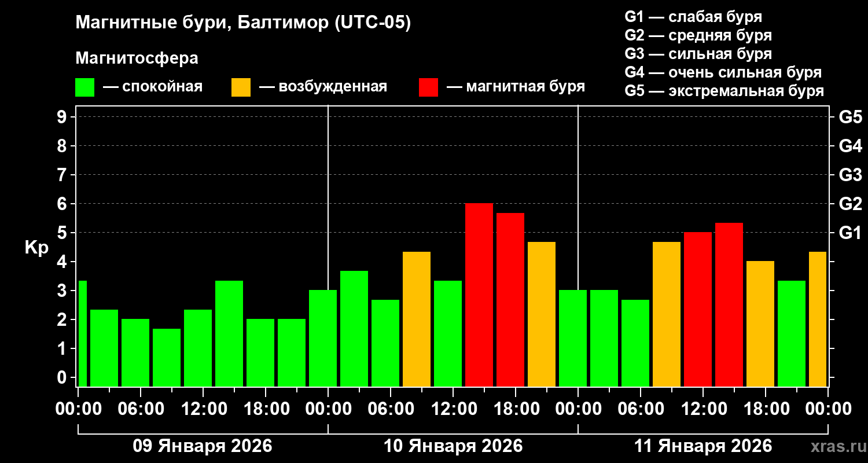868x463 pixels.
Task: Select the tallest red bar on 11 January
Action: pyautogui.click(x=729, y=304)
